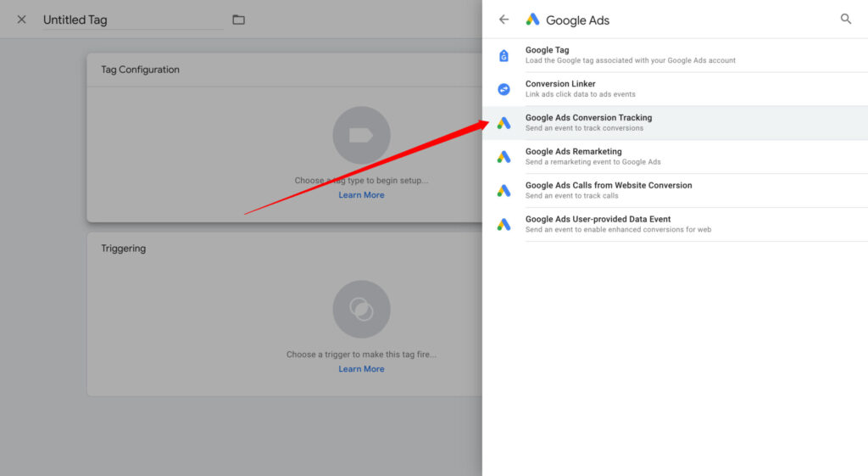The width and height of the screenshot is (868, 476).
Task: Open Learn More link under Triggering
Action: 361,369
